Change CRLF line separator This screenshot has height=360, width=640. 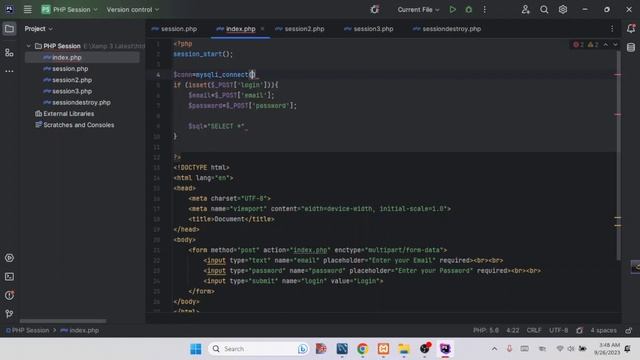[534, 330]
